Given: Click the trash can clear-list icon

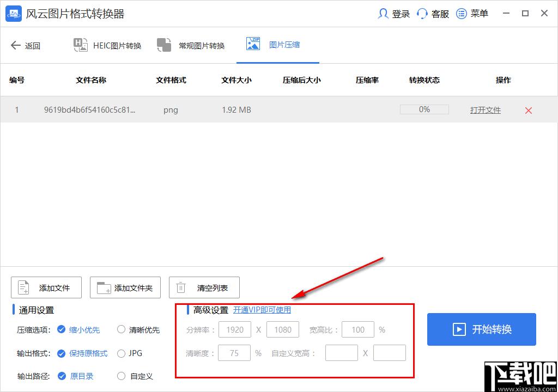Looking at the screenshot, I should [181, 287].
